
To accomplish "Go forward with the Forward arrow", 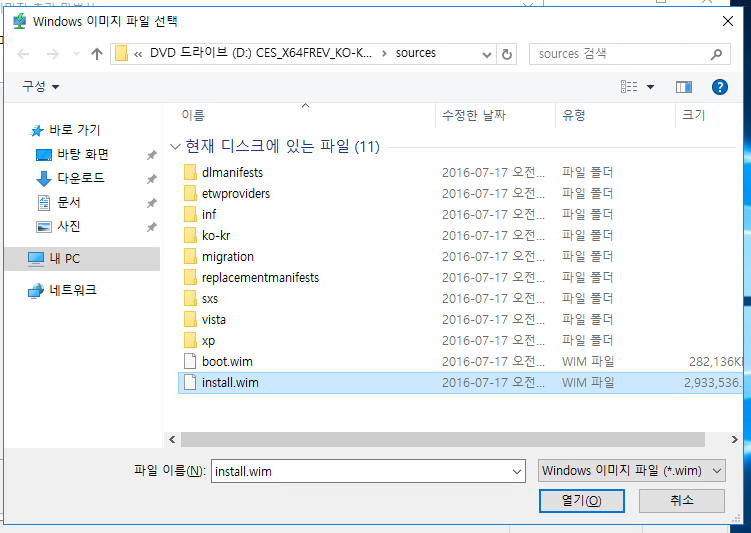I will coord(52,54).
